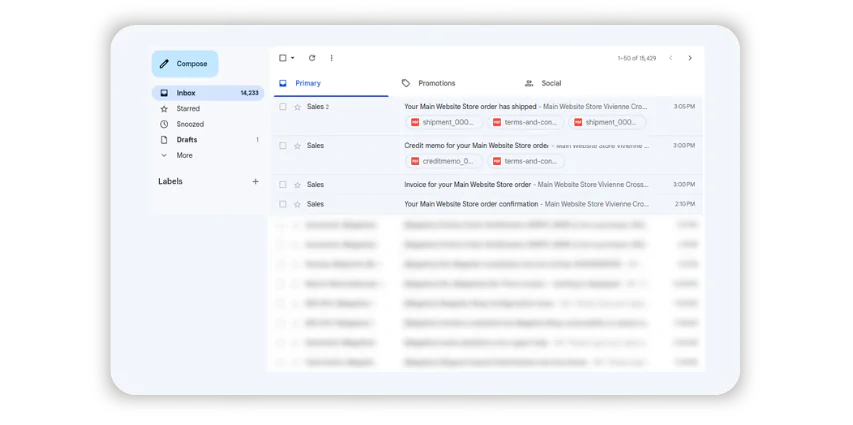The height and width of the screenshot is (425, 853).
Task: Click the Labels heading
Action: (170, 181)
